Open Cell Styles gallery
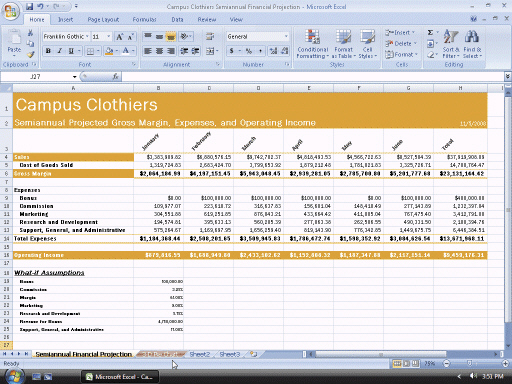512x384 pixels. [367, 44]
